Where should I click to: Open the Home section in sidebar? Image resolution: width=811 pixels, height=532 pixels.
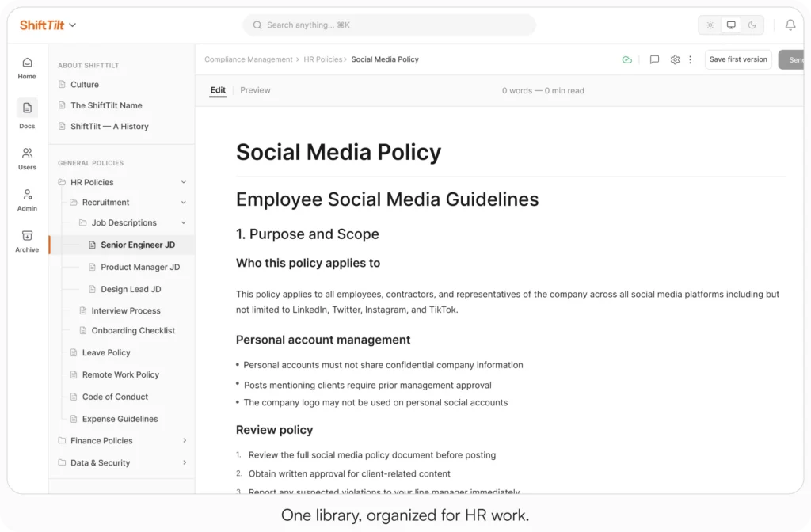[27, 68]
